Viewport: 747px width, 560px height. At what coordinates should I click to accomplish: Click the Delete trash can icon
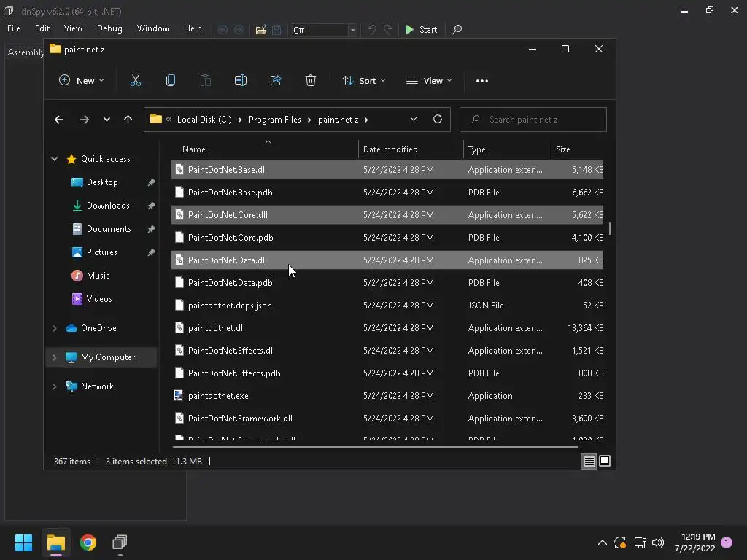tap(310, 80)
